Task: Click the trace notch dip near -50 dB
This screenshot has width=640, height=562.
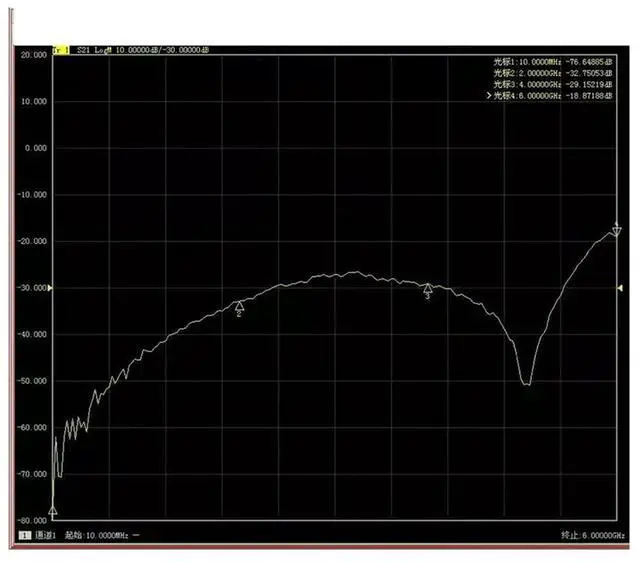Action: point(526,382)
